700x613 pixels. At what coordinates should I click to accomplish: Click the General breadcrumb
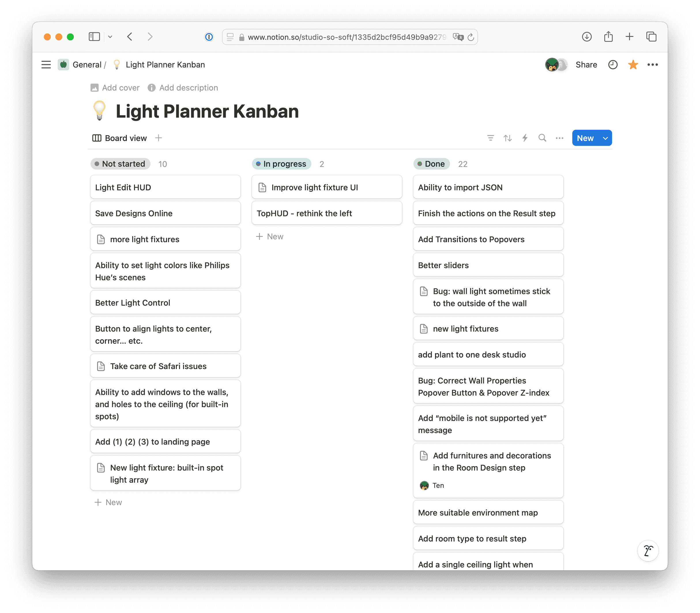87,65
